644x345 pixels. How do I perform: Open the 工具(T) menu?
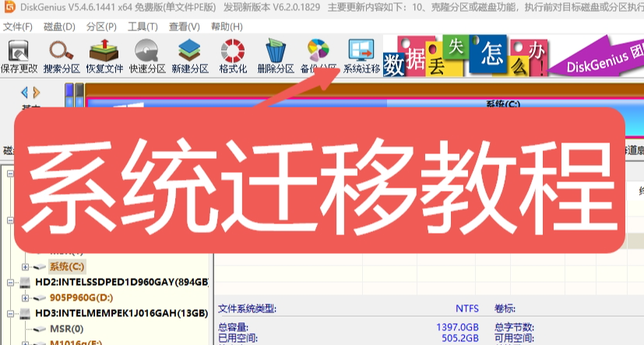[143, 26]
